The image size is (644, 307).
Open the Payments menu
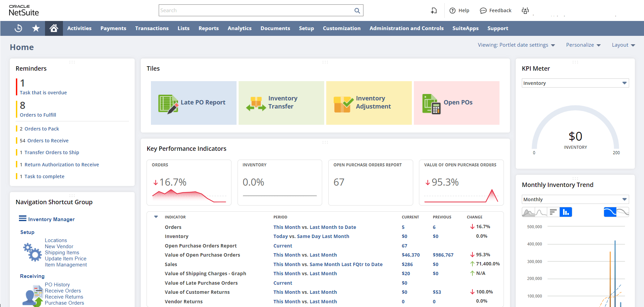pos(113,28)
